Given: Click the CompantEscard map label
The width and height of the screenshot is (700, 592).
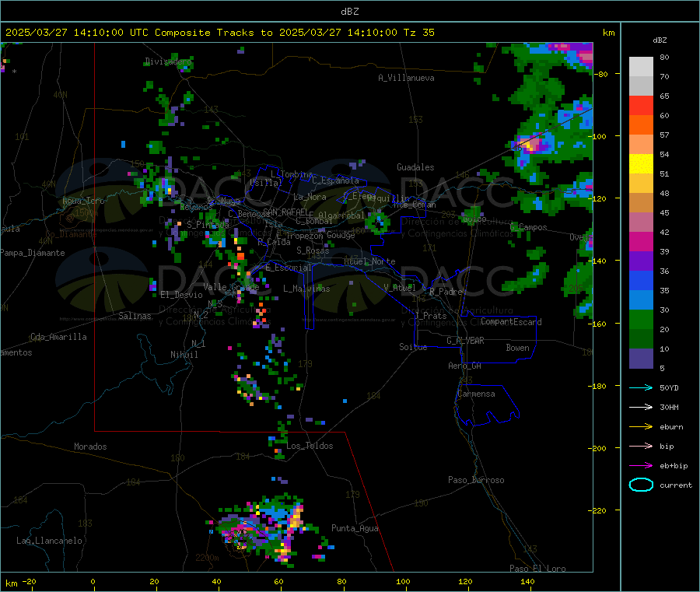Looking at the screenshot, I should point(511,321).
